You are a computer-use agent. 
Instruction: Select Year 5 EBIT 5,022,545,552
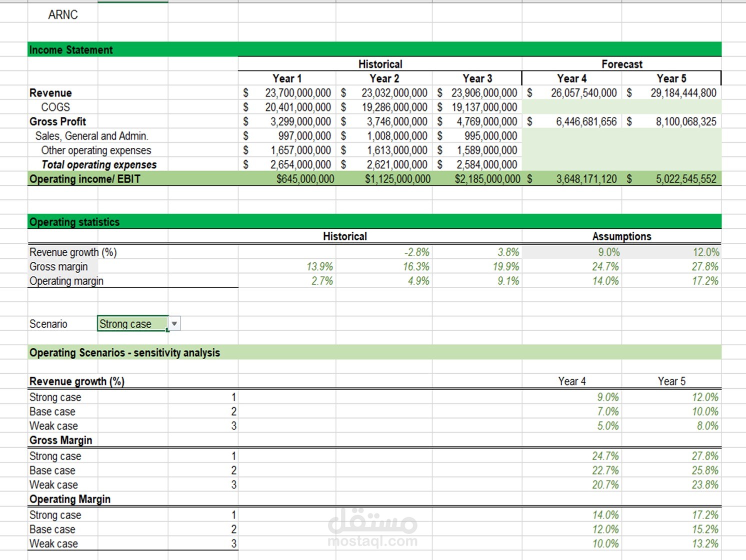pos(671,179)
